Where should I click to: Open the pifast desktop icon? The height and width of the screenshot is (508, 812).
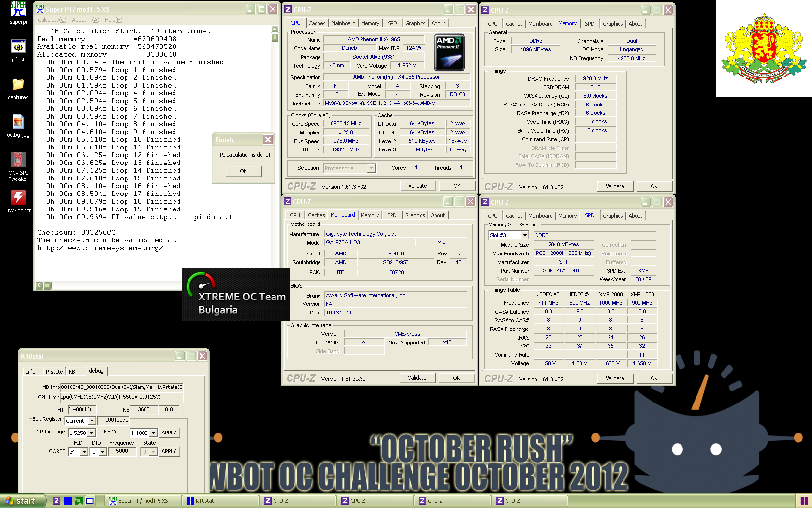tap(18, 51)
